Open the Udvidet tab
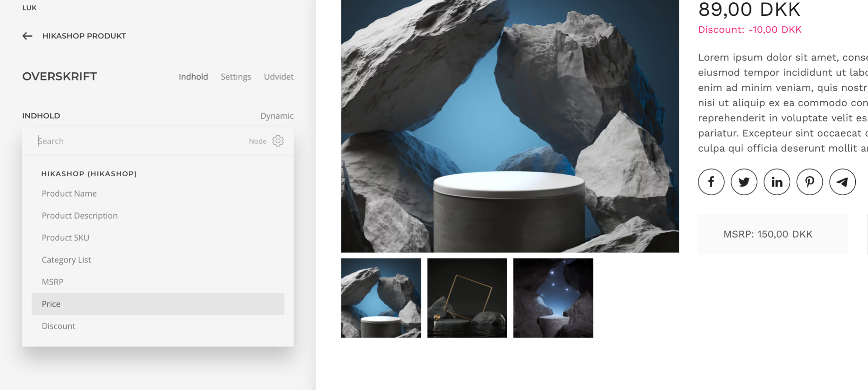The height and width of the screenshot is (390, 868). pyautogui.click(x=278, y=77)
